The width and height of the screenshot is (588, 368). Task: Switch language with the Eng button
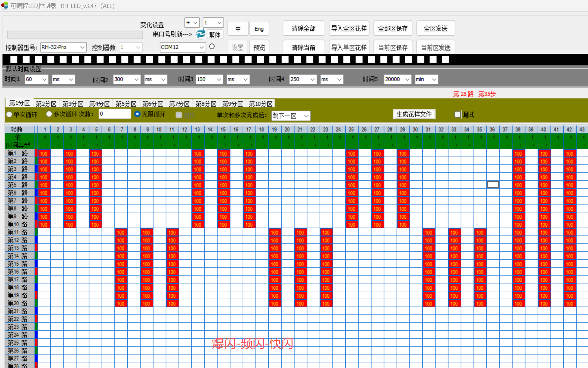click(x=259, y=29)
